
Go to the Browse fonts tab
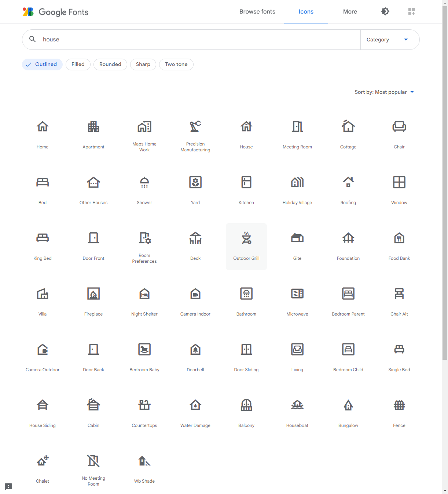[257, 12]
